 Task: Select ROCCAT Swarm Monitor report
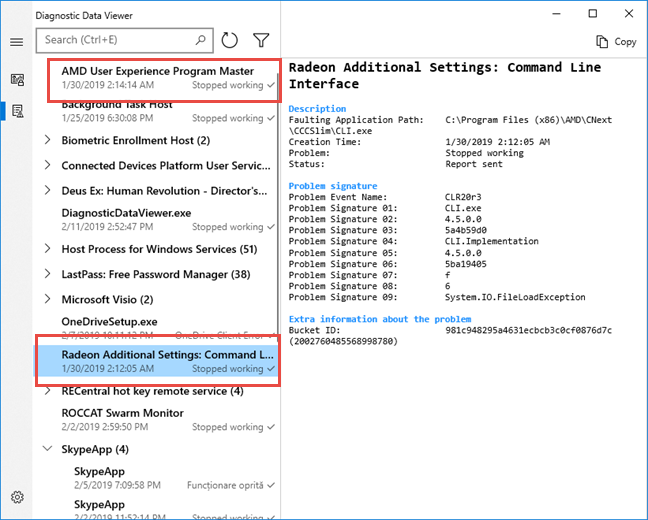[156, 420]
